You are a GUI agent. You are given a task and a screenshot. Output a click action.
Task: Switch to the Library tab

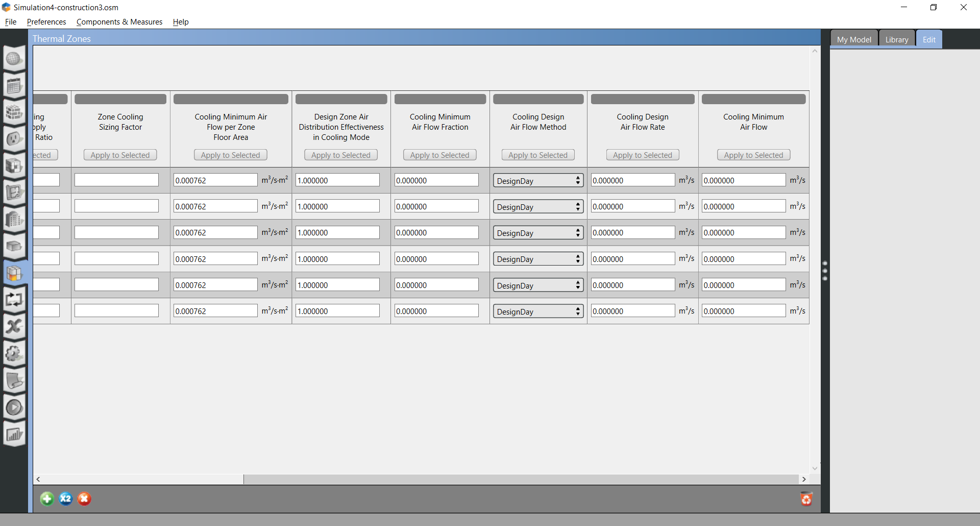pos(897,39)
